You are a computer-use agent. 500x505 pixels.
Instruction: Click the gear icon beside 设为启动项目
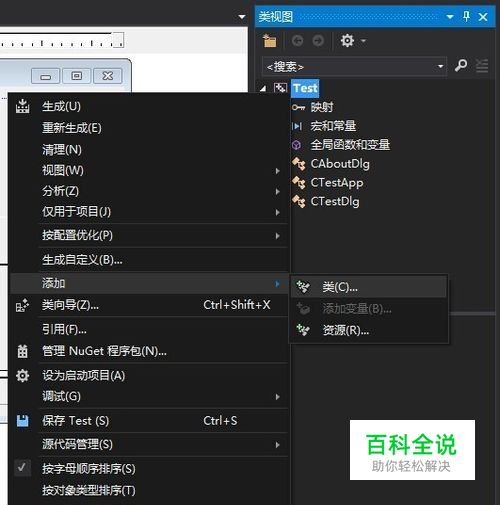point(22,376)
